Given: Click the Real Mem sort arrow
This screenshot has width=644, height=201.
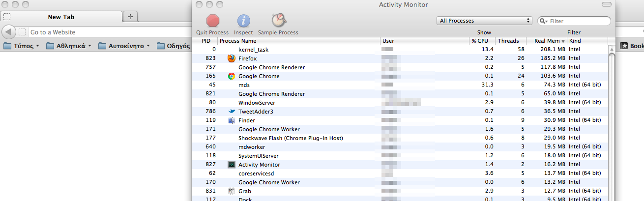Looking at the screenshot, I should tap(563, 41).
